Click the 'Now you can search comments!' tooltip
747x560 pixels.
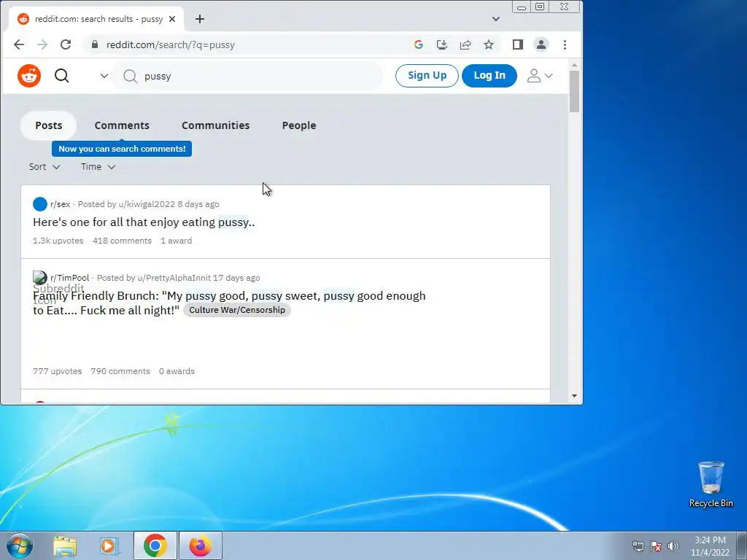click(x=122, y=149)
